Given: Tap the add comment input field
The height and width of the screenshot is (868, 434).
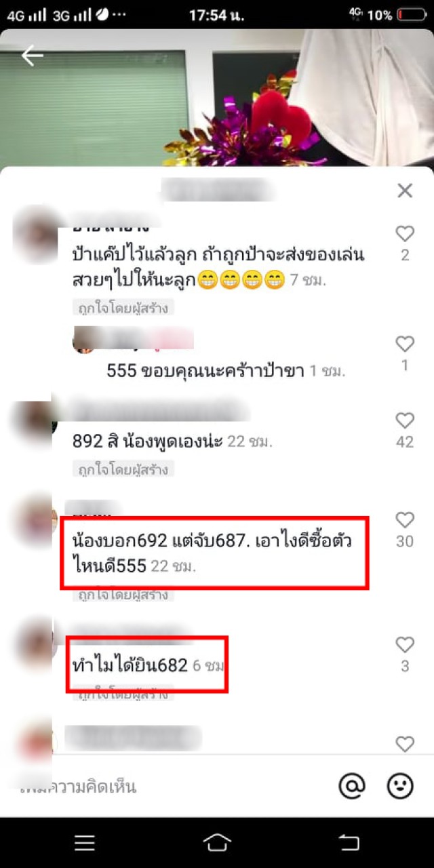Looking at the screenshot, I should pyautogui.click(x=170, y=787).
